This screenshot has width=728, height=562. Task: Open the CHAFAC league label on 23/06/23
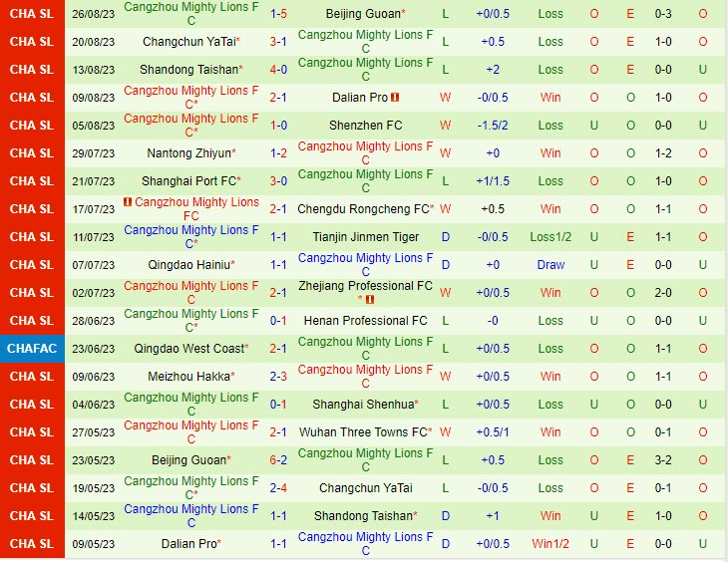tap(32, 349)
